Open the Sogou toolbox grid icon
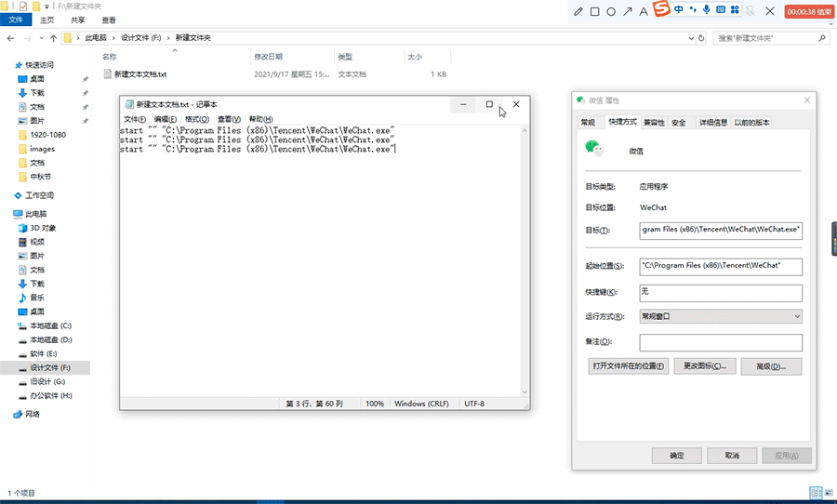Screen dimensions: 837x504 click(x=736, y=10)
